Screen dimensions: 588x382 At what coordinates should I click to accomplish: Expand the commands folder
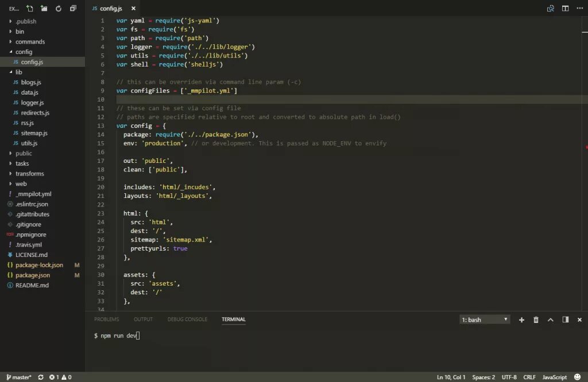[42, 41]
